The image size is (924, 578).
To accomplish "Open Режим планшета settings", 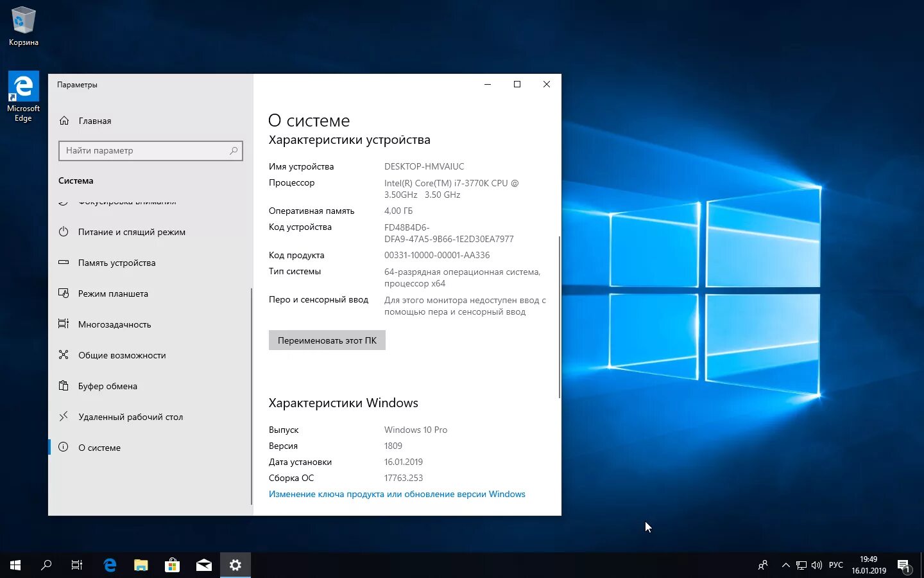I will [150, 293].
